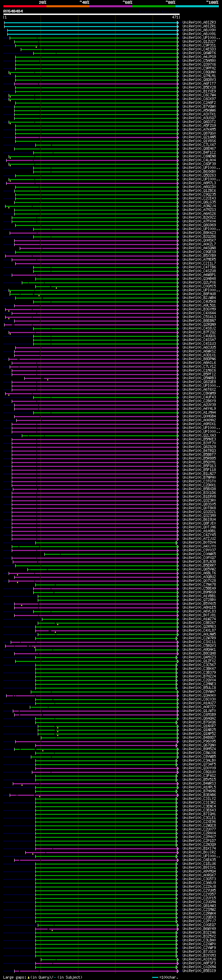Click label UniRef100_C7LX47
This screenshot has height=980, width=222.
pos(199,145)
